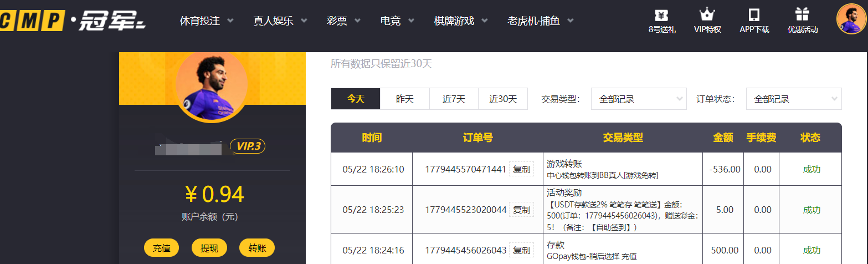The height and width of the screenshot is (264, 868).
Task: Copy order number 1779445456026043
Action: (x=521, y=250)
